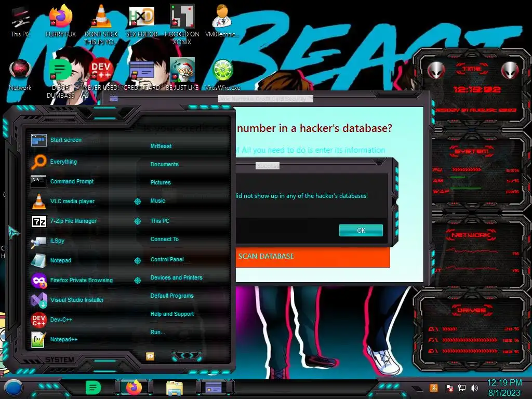Open Network desktop icon
Screen dimensions: 532x399
(20, 75)
